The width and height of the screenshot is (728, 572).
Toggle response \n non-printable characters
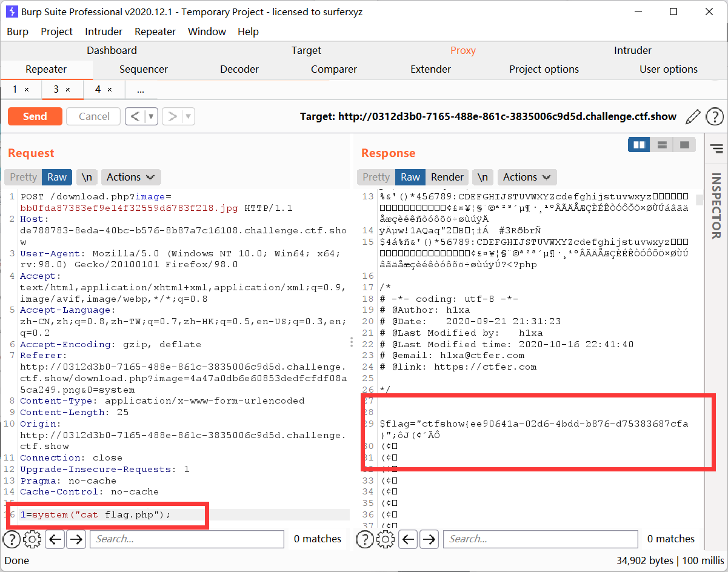(483, 177)
